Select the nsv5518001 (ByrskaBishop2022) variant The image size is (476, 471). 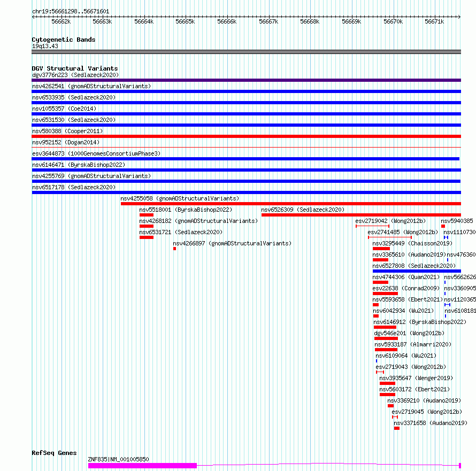186,210
